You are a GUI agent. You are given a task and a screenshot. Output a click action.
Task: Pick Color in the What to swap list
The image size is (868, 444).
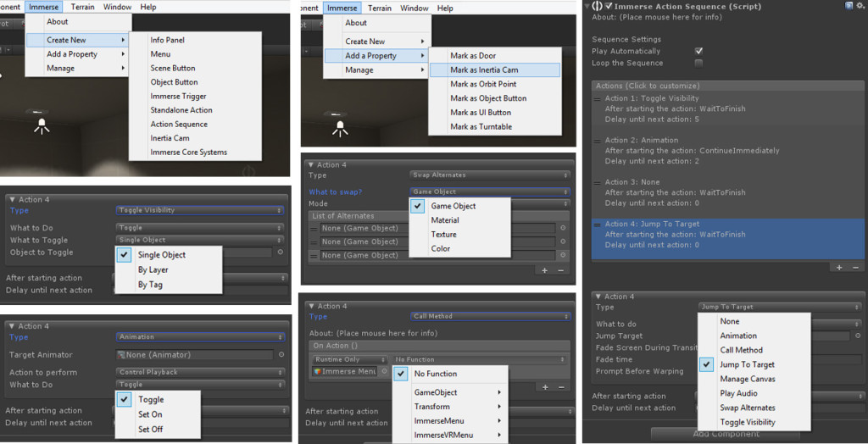coord(459,249)
